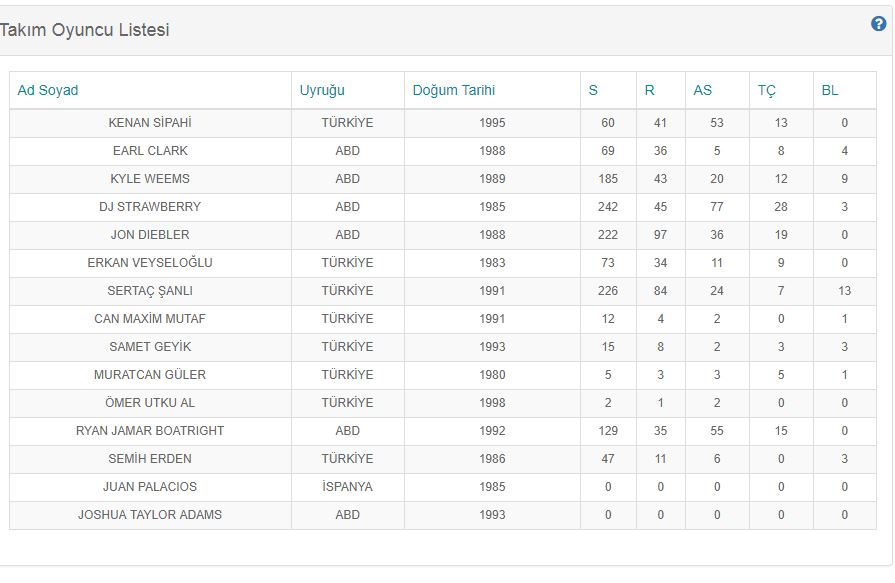Sort players by Doğum Tarihi header

pos(453,90)
